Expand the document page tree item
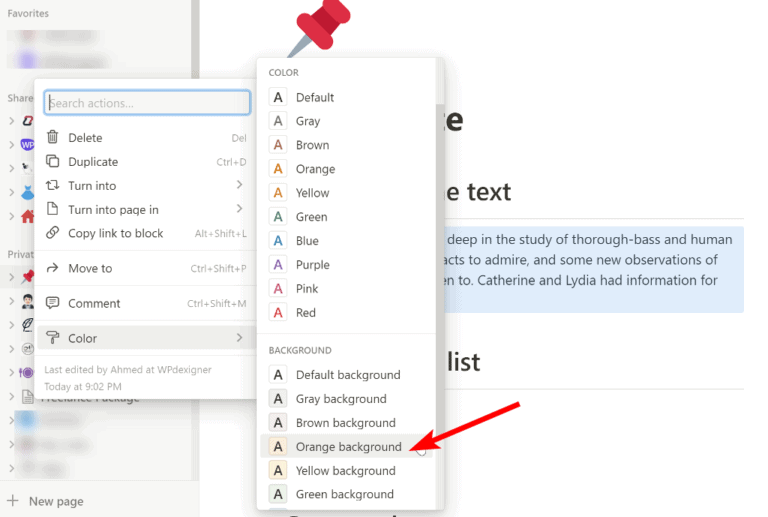The height and width of the screenshot is (517, 768). point(11,397)
